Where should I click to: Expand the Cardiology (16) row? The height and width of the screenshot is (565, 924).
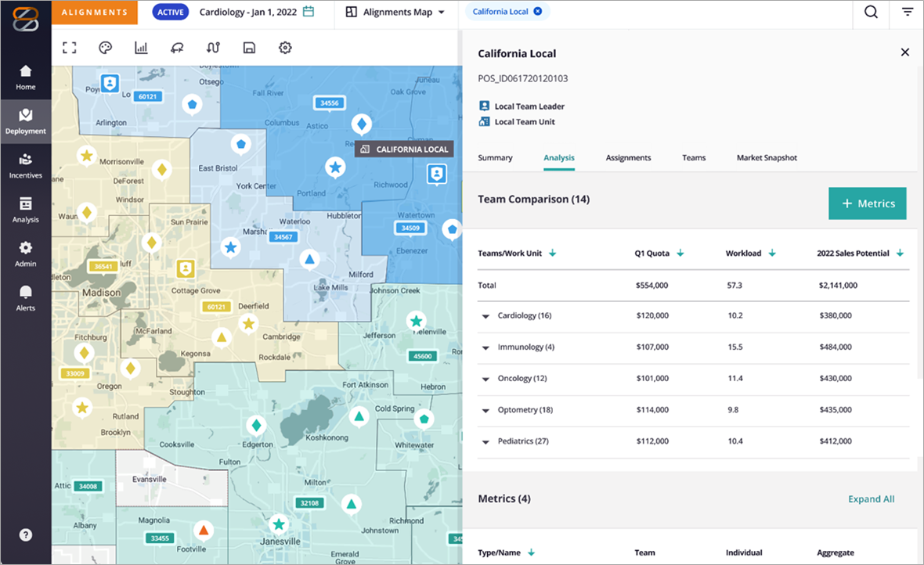(x=486, y=316)
